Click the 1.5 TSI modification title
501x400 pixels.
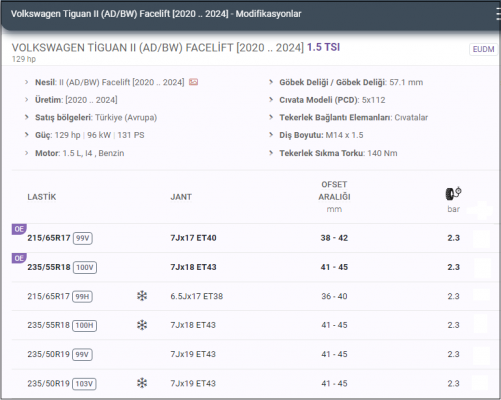click(323, 47)
